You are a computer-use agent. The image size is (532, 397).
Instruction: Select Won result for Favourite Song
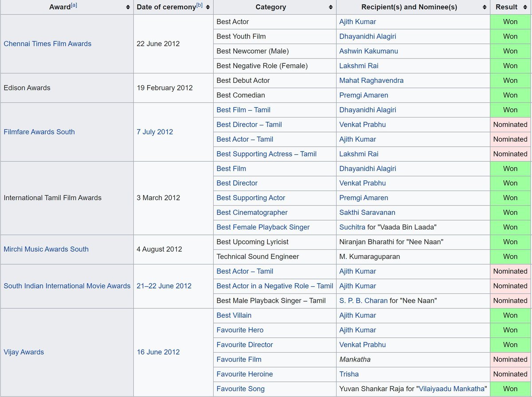coord(510,389)
